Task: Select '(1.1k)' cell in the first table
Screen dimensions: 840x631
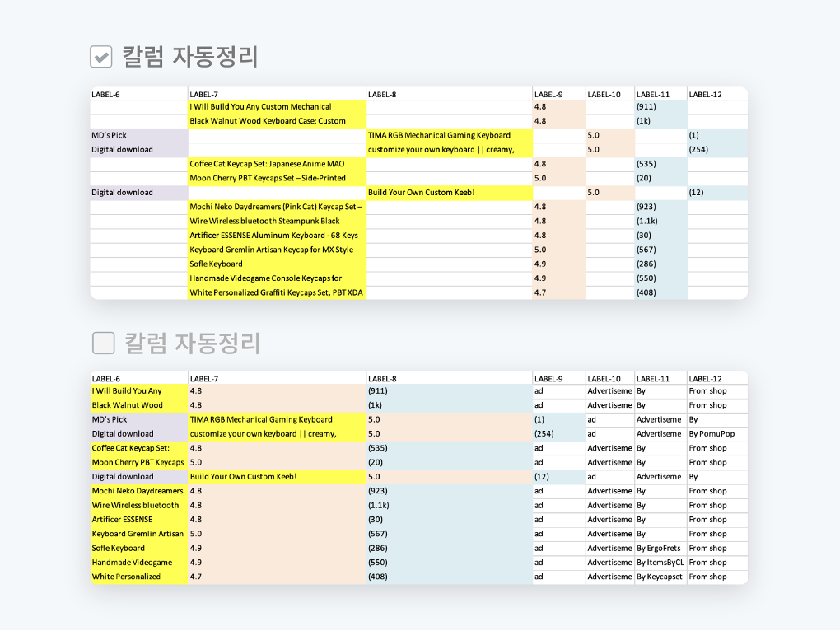Action: [661, 222]
